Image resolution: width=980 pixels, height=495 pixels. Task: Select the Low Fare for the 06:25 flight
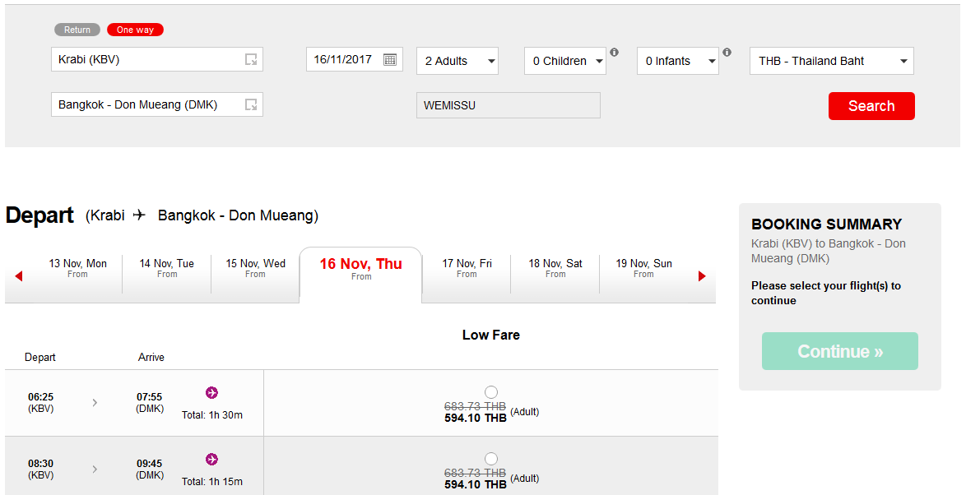(x=491, y=392)
